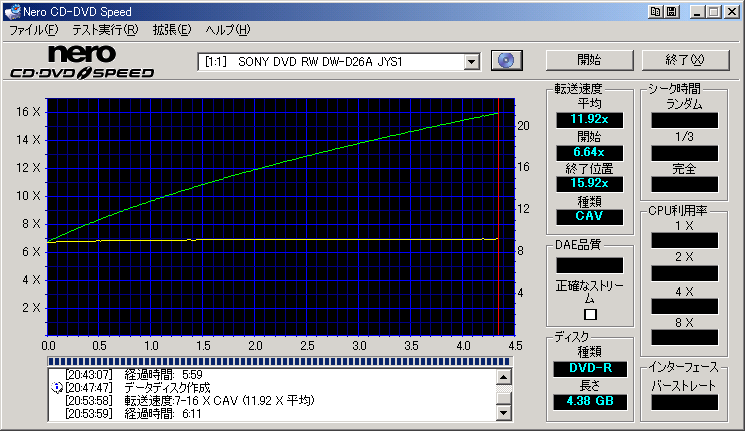Click the end speed value 15.92x
745x431 pixels.
(589, 183)
